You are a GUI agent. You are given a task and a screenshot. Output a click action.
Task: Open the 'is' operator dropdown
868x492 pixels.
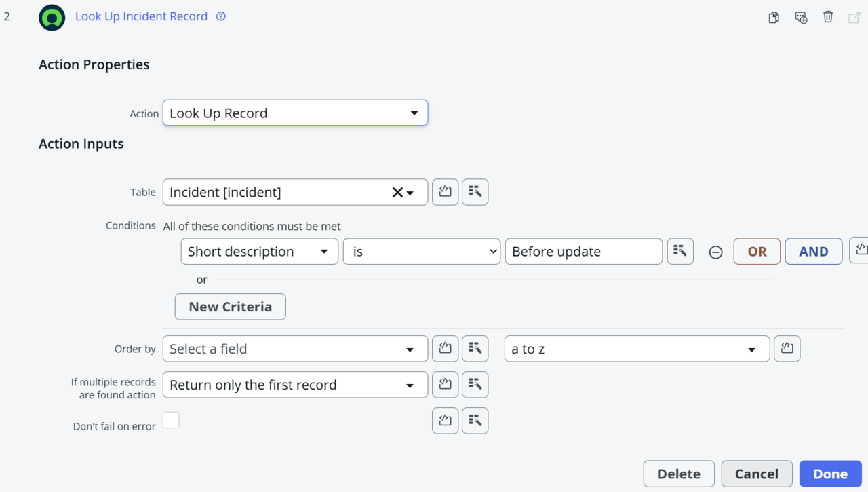[421, 252]
